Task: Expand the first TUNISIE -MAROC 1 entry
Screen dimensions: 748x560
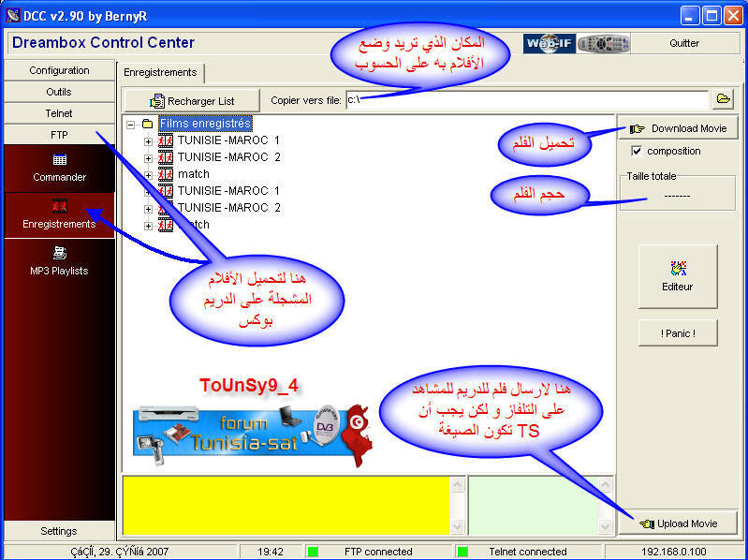Action: pyautogui.click(x=148, y=141)
